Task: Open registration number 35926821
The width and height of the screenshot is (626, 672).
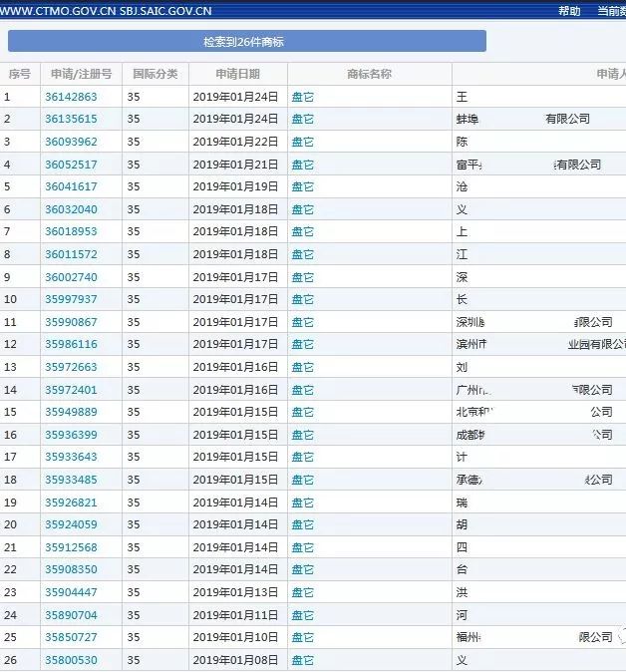Action: point(71,503)
